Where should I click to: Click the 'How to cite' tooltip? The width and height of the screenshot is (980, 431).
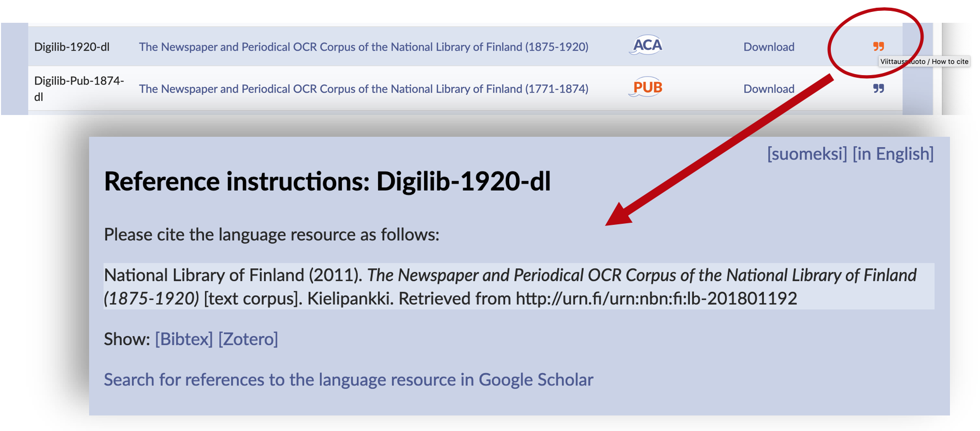click(924, 62)
